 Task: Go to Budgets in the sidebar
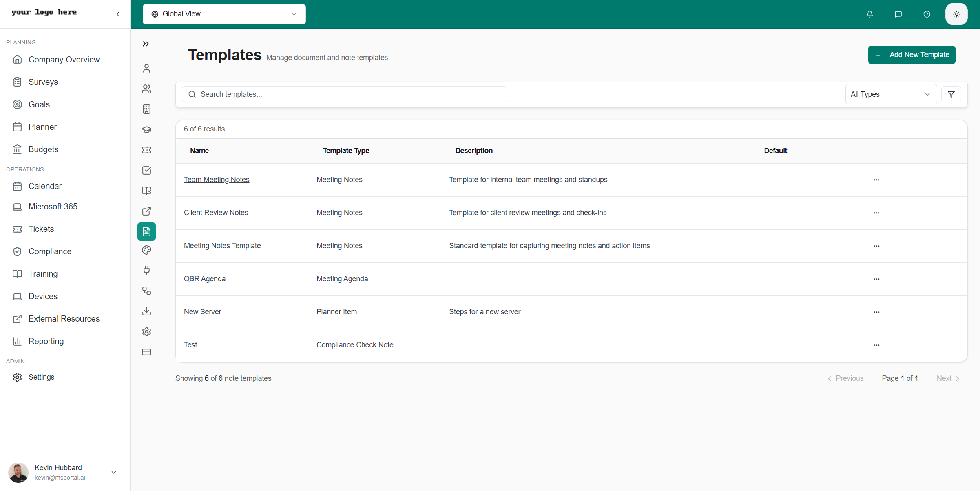point(43,149)
